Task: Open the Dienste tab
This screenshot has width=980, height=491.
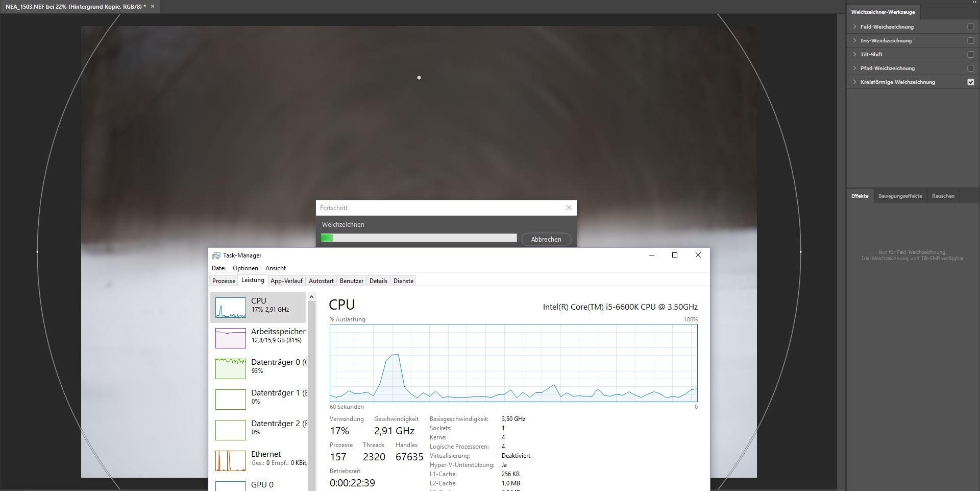Action: point(403,281)
